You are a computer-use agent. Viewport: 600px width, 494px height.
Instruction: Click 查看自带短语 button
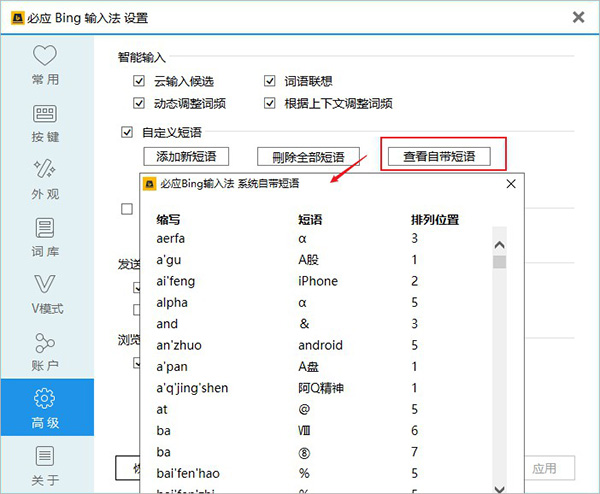(x=439, y=157)
